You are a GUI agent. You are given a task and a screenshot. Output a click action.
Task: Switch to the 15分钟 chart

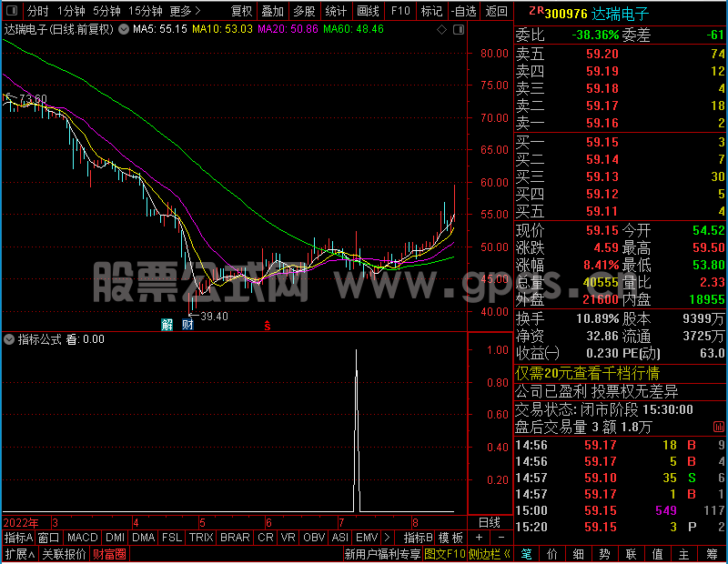pos(145,11)
